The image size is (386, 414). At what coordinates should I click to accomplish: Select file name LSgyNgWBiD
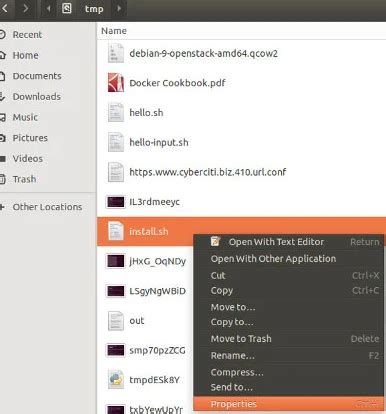pos(157,291)
